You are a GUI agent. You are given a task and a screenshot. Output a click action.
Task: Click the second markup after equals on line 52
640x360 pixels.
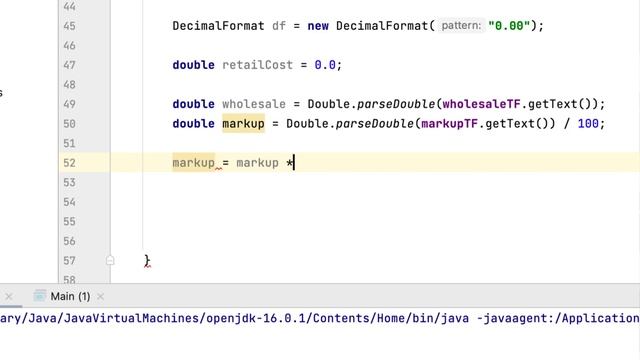[258, 163]
